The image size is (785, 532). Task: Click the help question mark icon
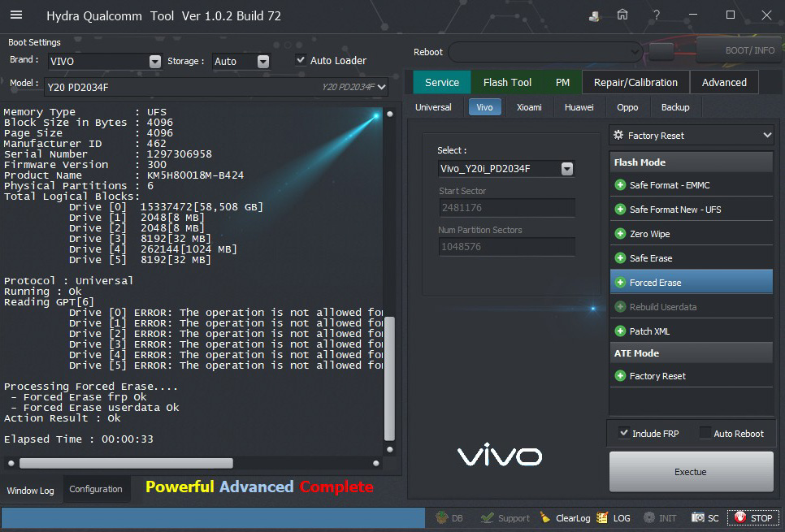coord(657,15)
